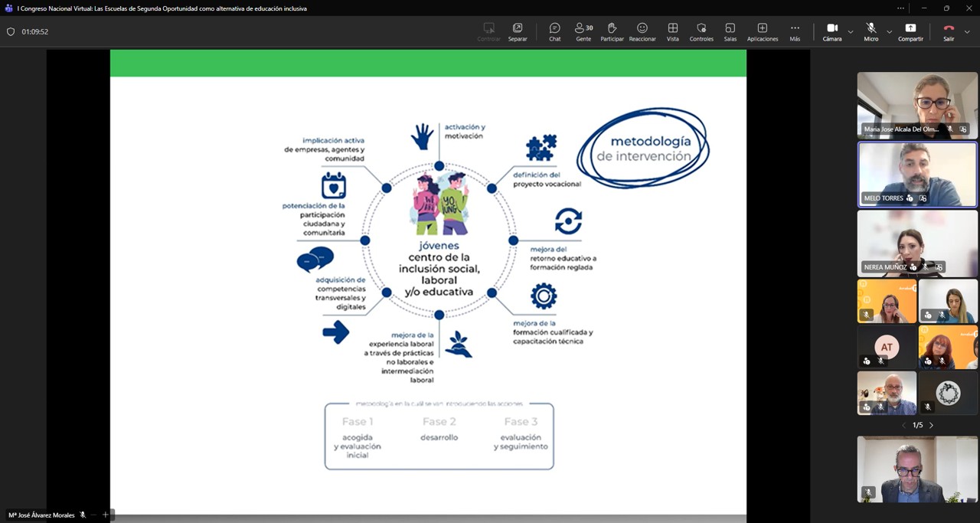Expand the Salir leave options arrow

(x=967, y=32)
